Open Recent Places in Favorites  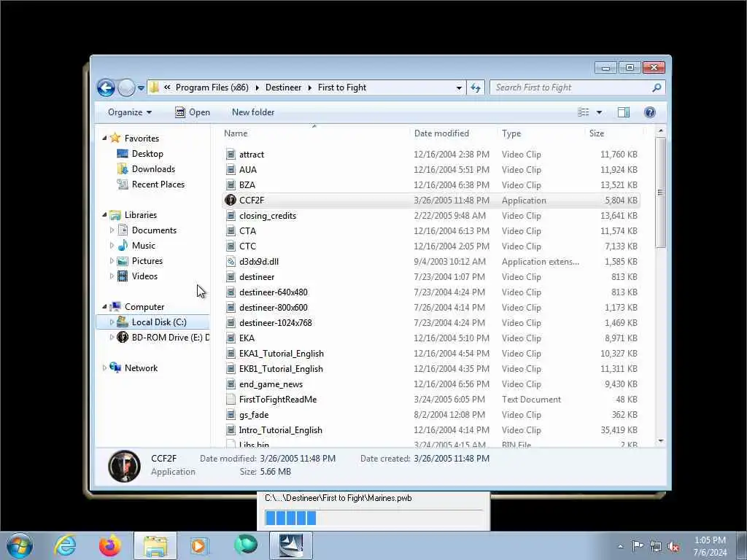click(x=158, y=184)
